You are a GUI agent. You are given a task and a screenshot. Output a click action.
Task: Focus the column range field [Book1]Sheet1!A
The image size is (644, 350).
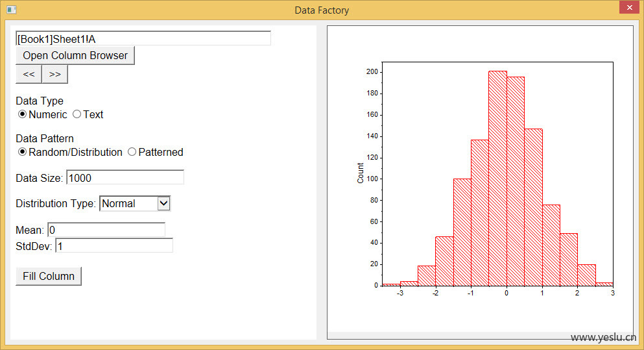tap(143, 39)
